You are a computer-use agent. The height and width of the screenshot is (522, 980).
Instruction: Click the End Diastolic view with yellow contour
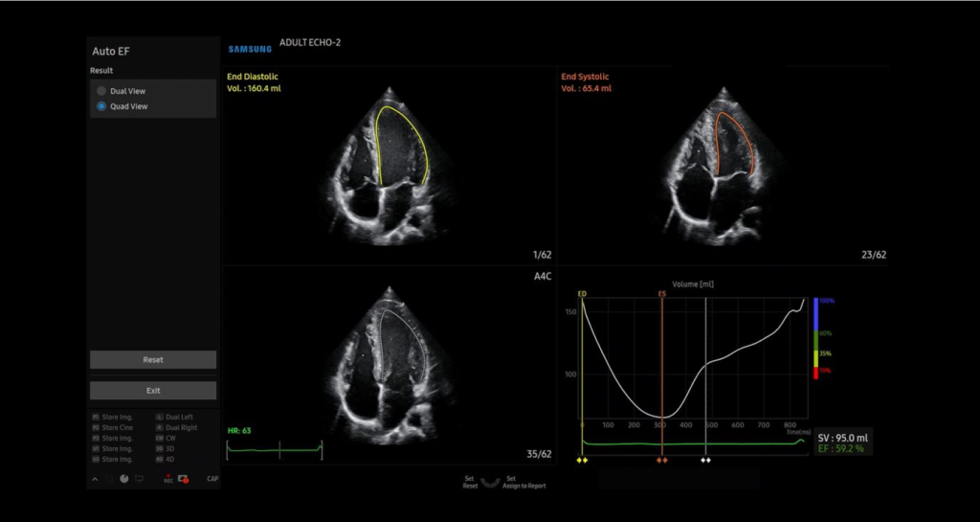pyautogui.click(x=390, y=166)
